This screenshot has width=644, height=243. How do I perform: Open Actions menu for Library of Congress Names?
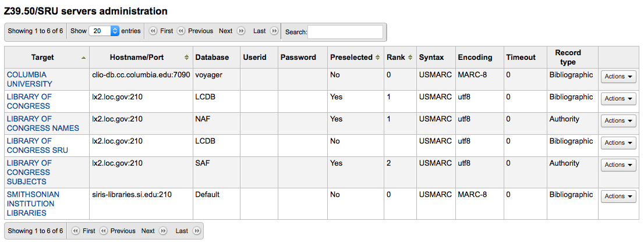pos(618,121)
